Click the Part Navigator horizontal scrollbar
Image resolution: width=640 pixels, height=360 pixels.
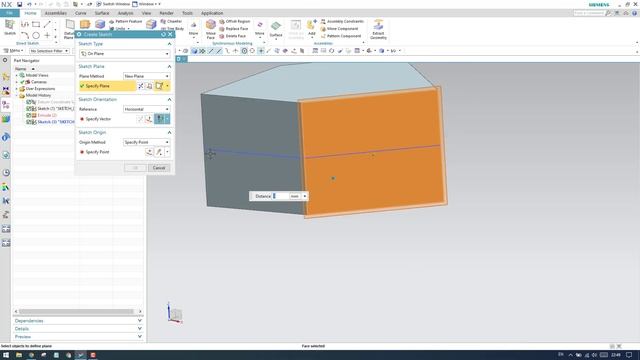pos(78,311)
